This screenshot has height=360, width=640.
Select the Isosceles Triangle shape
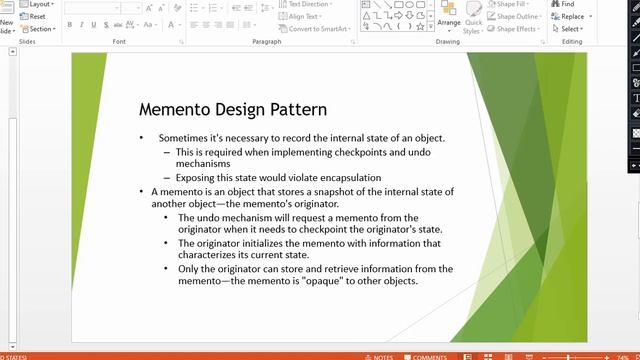coord(366,16)
